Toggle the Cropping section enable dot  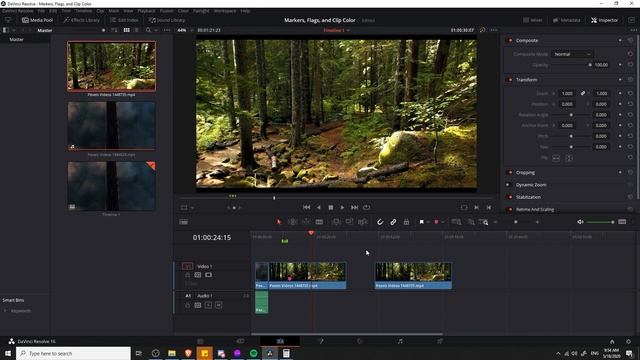pyautogui.click(x=509, y=172)
